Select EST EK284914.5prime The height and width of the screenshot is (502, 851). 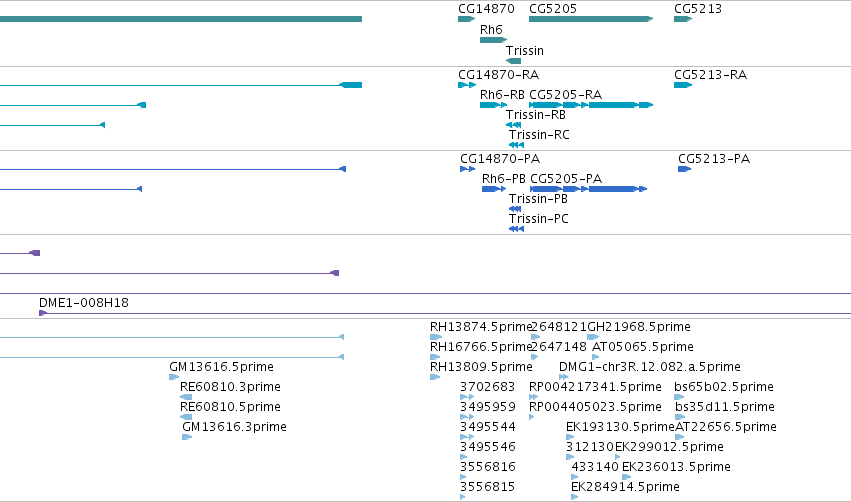(625, 487)
